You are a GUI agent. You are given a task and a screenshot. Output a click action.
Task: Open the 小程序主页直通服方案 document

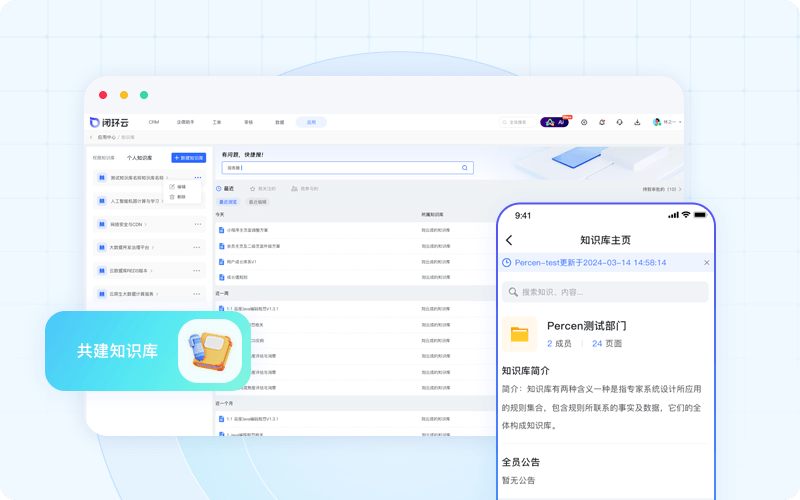252,229
